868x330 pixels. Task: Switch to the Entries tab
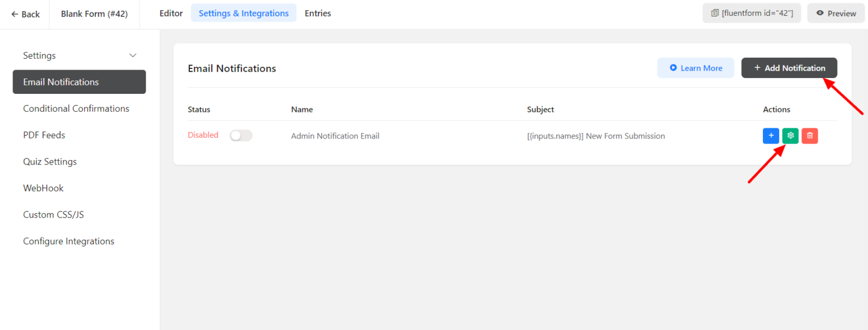coord(318,13)
